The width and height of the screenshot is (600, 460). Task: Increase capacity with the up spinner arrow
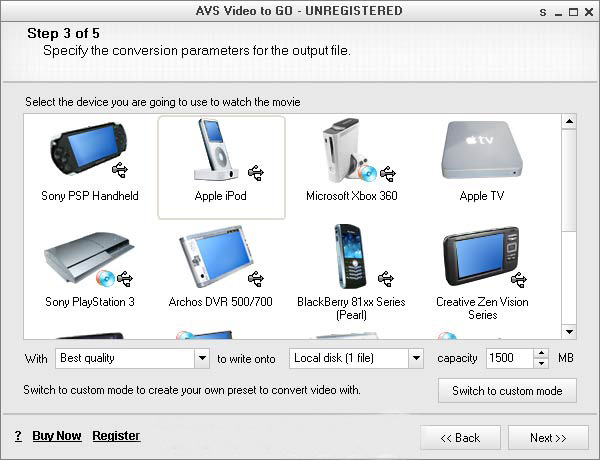coord(541,354)
